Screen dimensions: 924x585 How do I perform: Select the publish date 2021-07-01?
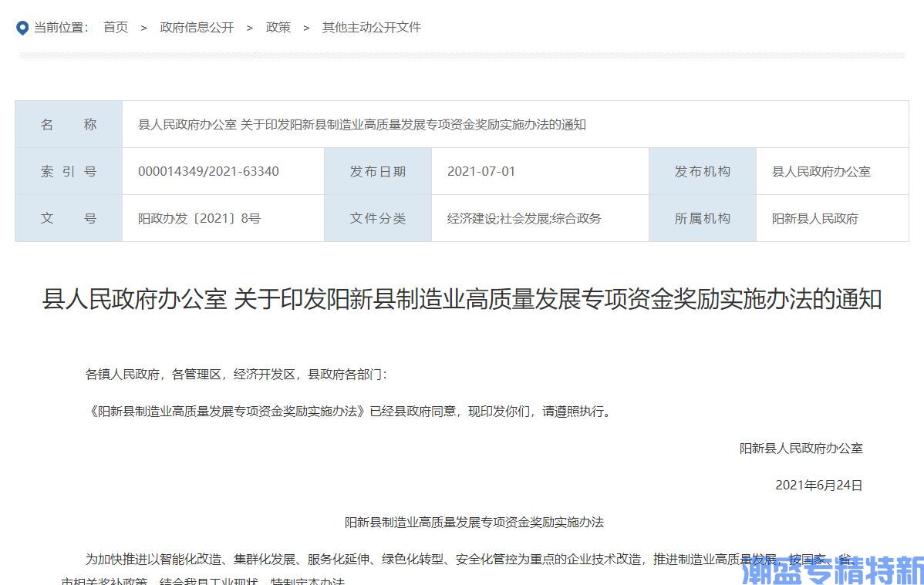(x=481, y=171)
